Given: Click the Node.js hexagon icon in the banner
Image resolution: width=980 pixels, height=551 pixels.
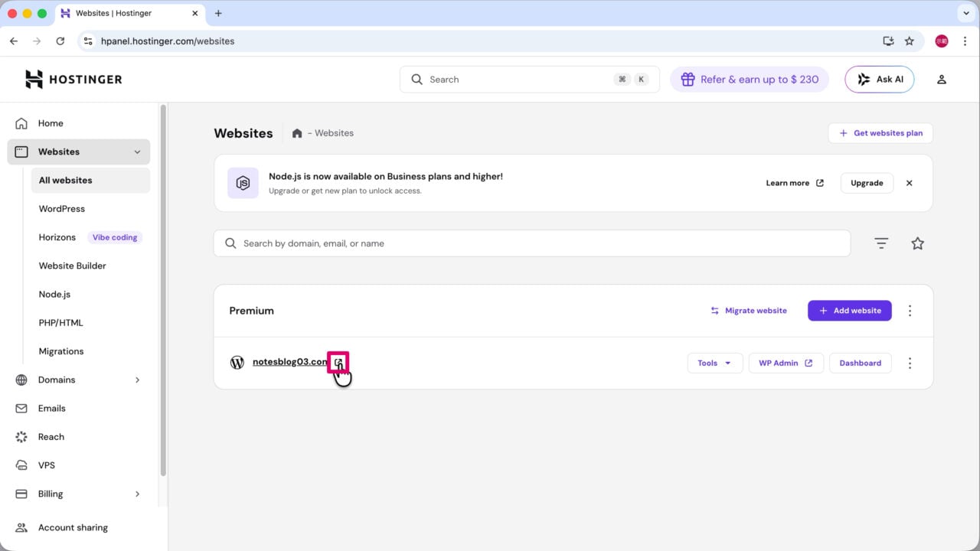Looking at the screenshot, I should 243,183.
